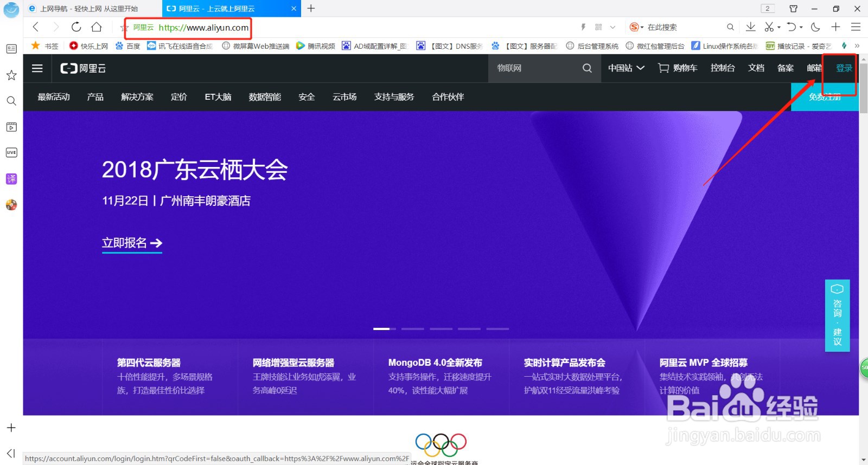Open the 支持与服务 menu

coord(394,97)
